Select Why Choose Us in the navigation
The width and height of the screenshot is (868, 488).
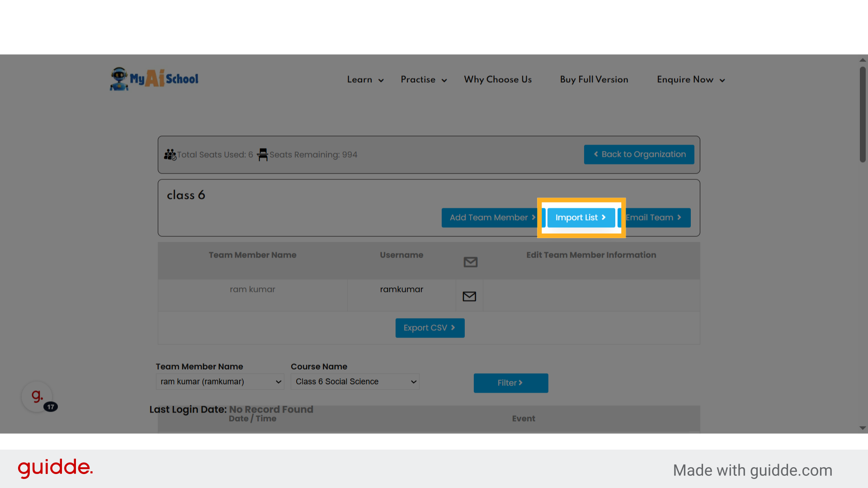tap(498, 80)
